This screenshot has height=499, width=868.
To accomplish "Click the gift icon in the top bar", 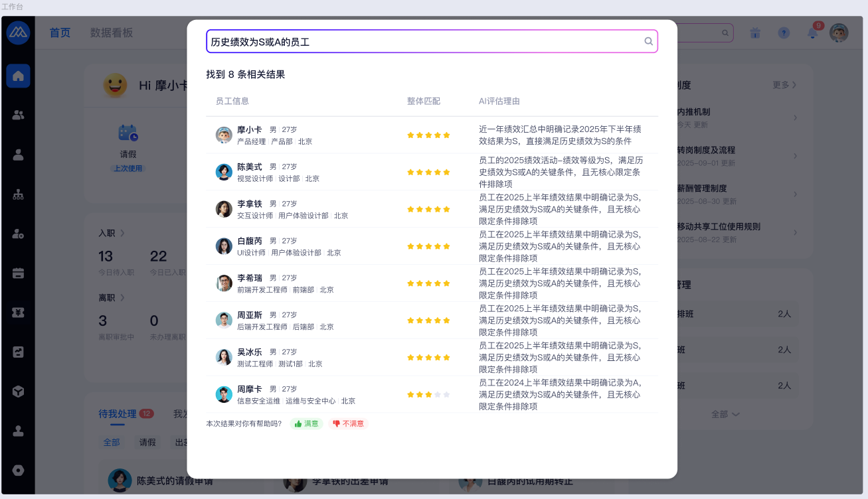I will coord(755,33).
